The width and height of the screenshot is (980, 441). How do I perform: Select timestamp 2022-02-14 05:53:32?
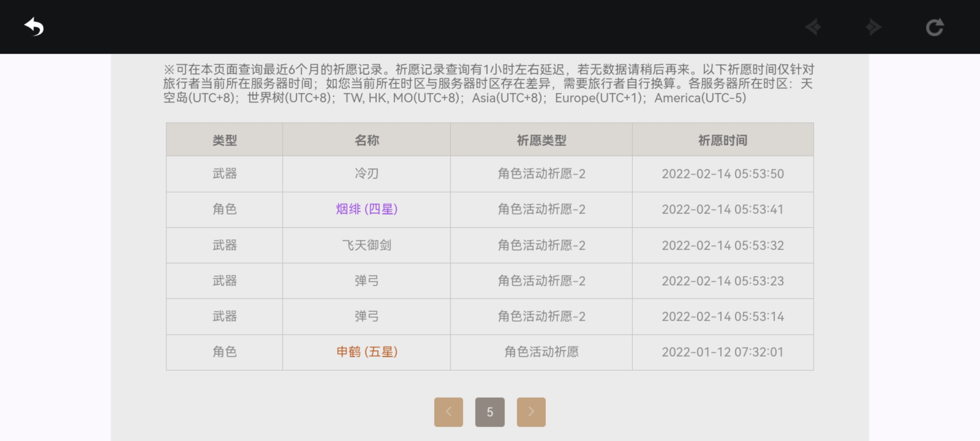723,245
